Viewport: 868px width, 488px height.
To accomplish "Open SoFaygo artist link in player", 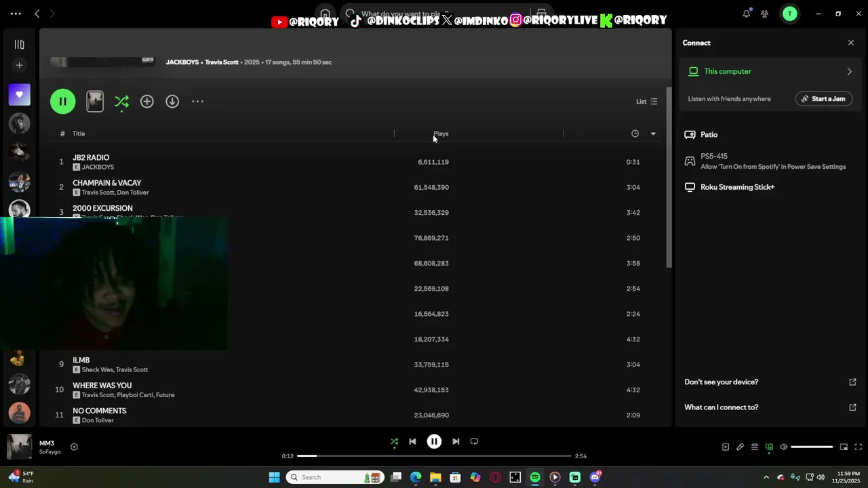I will tap(50, 452).
